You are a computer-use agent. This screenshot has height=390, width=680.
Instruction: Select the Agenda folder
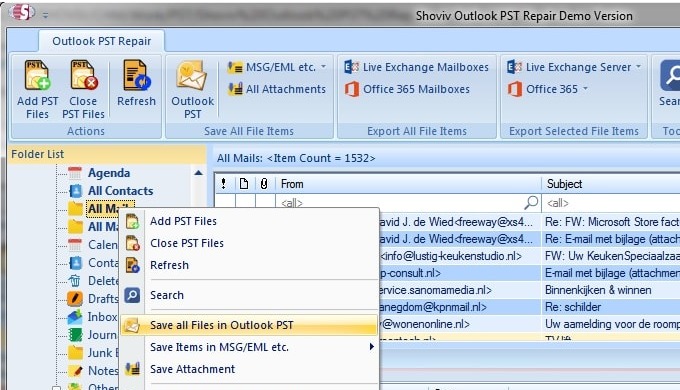[x=109, y=173]
